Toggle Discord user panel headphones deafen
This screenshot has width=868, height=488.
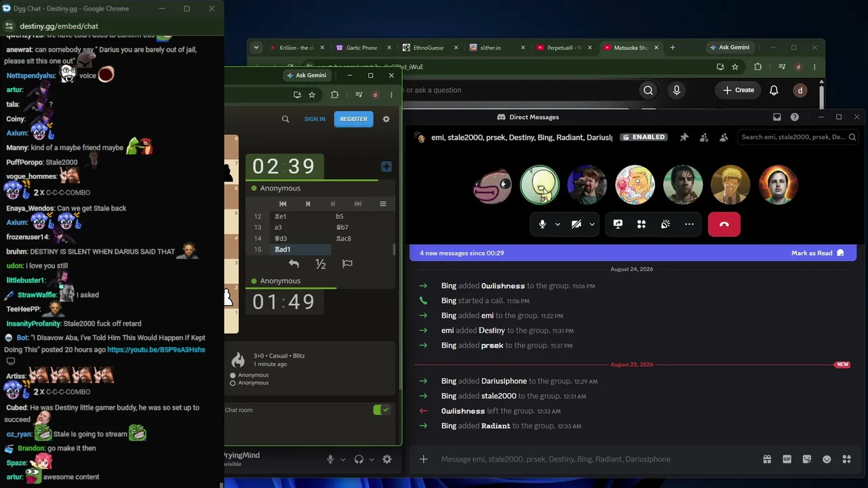click(x=359, y=460)
